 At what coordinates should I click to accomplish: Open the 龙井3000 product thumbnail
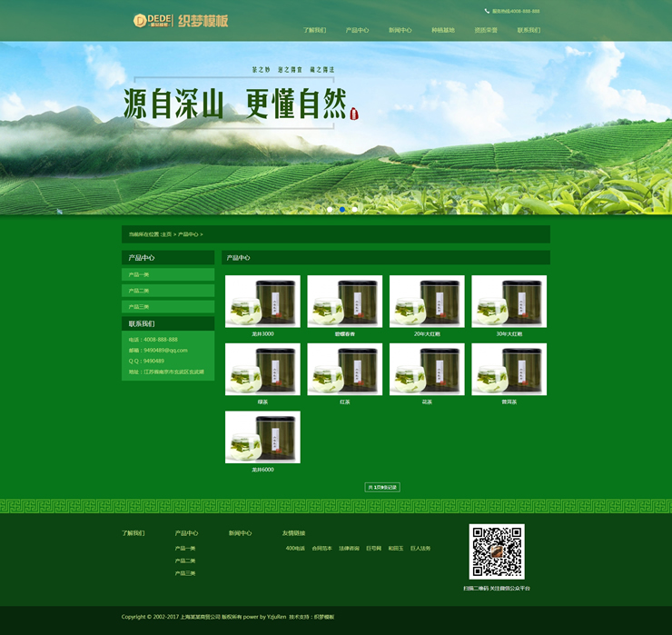[262, 301]
